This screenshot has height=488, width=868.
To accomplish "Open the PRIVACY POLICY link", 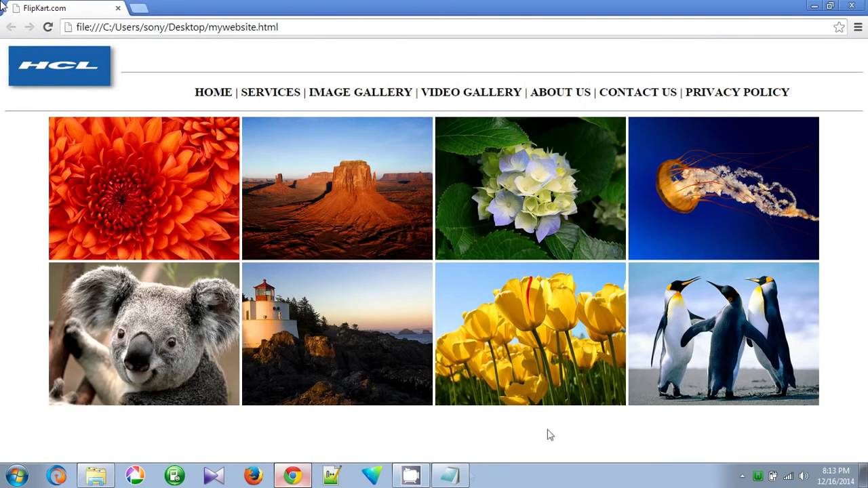I will pos(737,92).
